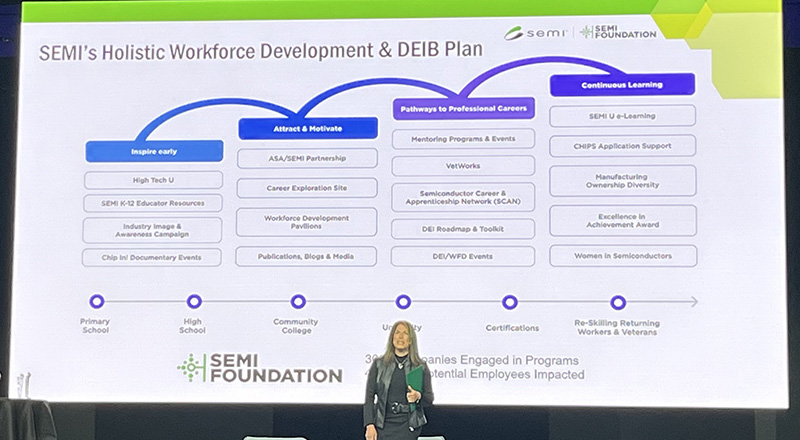Click the Primary School label
This screenshot has width=800, height=440.
(x=95, y=326)
